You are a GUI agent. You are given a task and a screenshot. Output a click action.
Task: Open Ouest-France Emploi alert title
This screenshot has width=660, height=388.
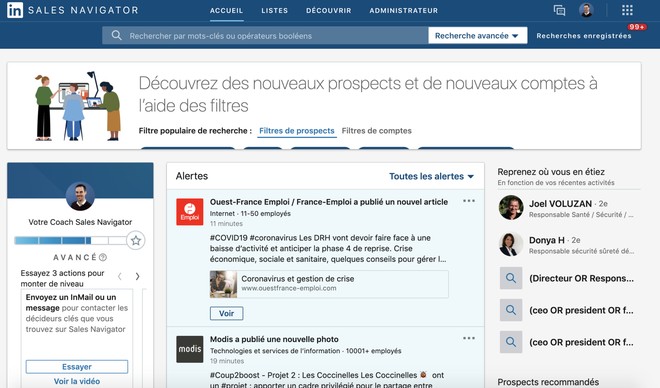329,202
